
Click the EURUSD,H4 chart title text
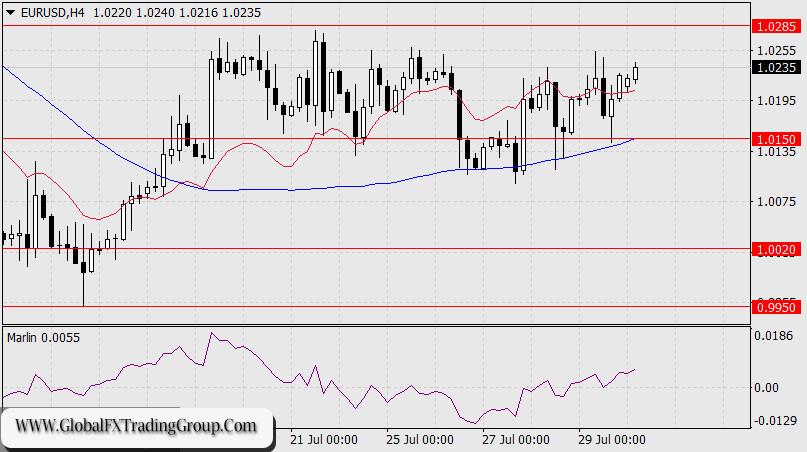53,13
